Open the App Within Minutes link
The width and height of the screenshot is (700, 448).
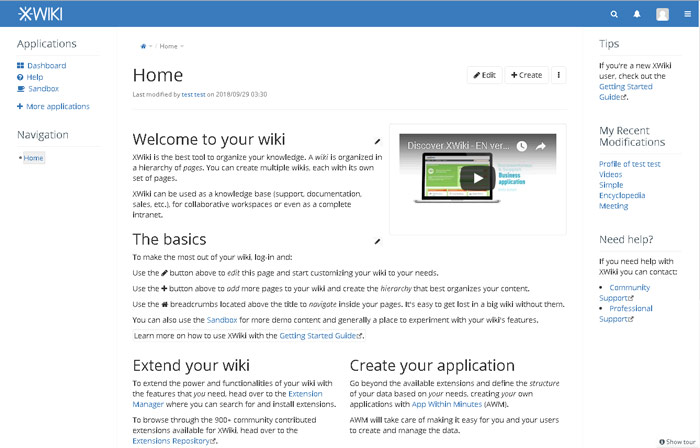point(446,404)
